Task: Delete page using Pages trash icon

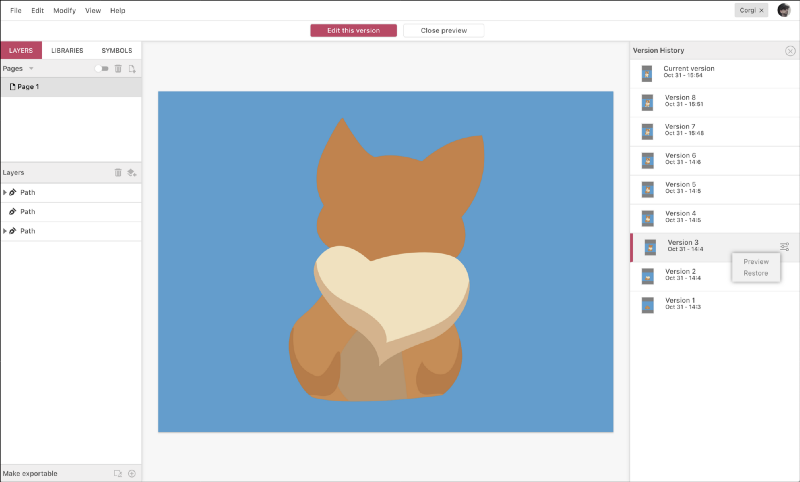Action: pos(118,68)
